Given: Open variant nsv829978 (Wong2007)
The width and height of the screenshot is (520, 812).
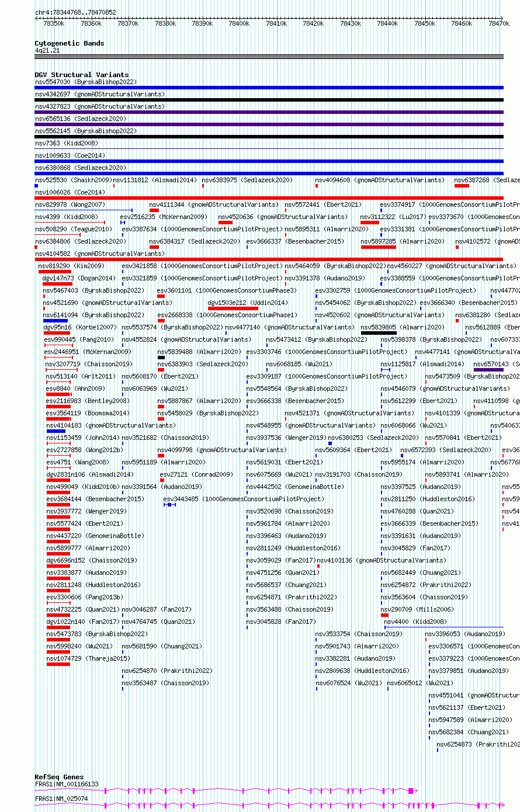Looking at the screenshot, I should point(70,204).
